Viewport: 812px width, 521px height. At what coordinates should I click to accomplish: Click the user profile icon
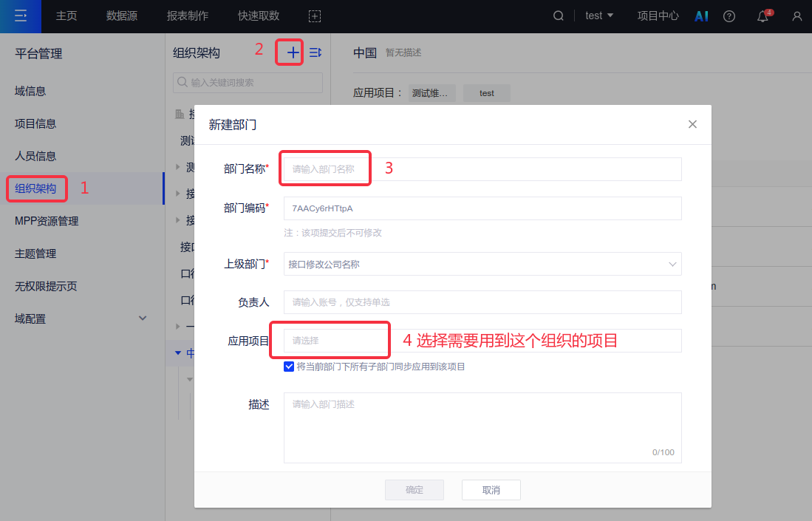tap(796, 16)
